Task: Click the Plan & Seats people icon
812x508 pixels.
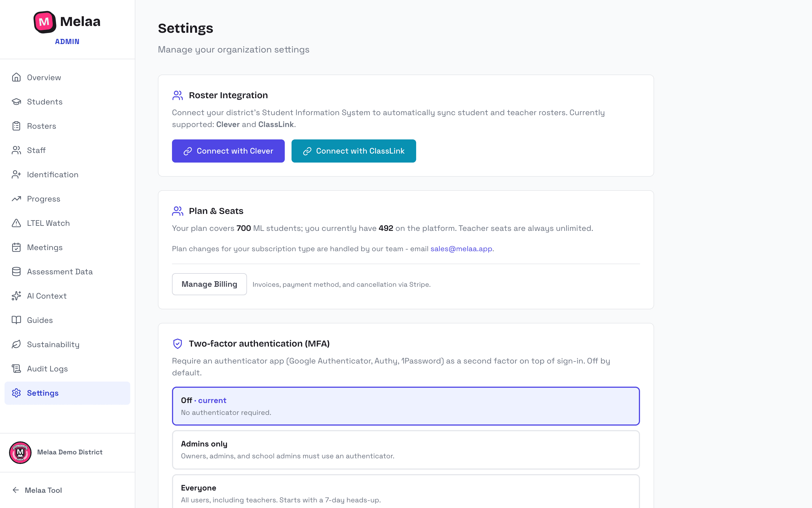Action: tap(178, 211)
